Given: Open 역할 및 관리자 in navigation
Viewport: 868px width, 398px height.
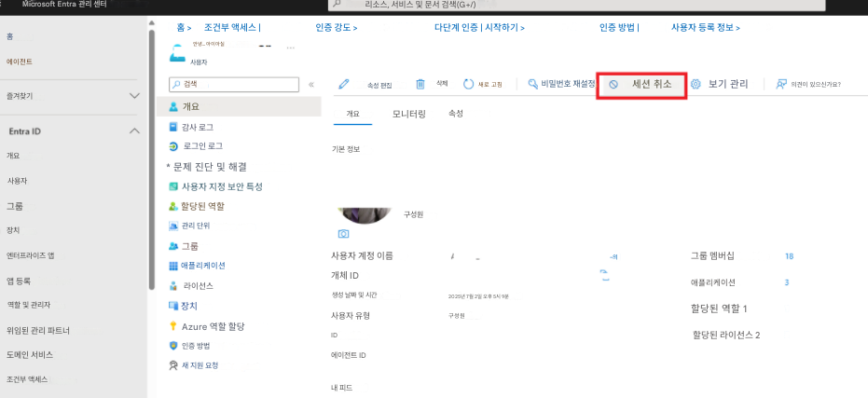Looking at the screenshot, I should pyautogui.click(x=28, y=305).
